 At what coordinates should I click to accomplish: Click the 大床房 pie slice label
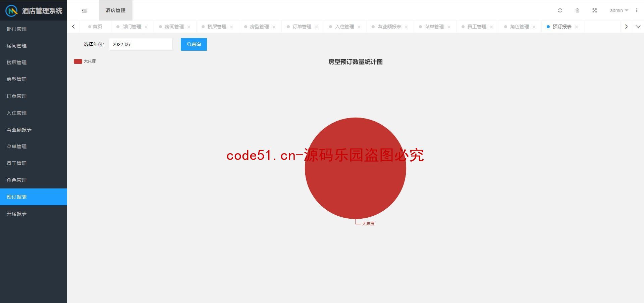[368, 224]
